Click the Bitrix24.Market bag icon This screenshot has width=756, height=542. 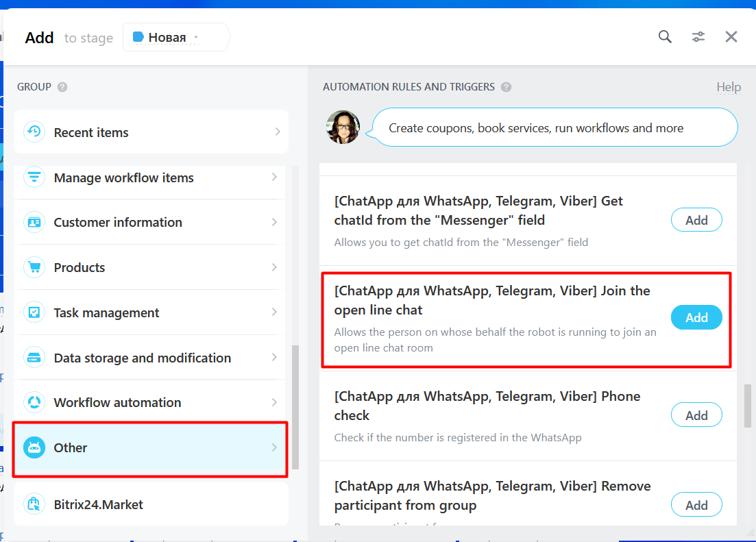(x=34, y=505)
